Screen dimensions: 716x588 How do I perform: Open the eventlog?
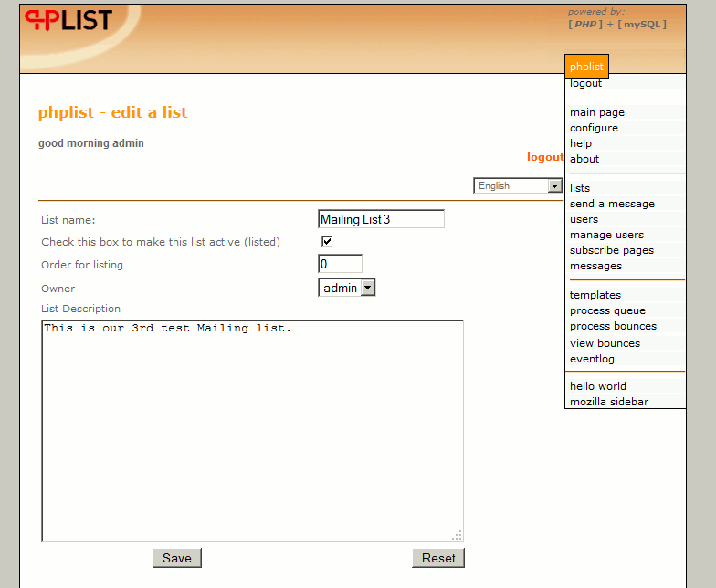[592, 359]
